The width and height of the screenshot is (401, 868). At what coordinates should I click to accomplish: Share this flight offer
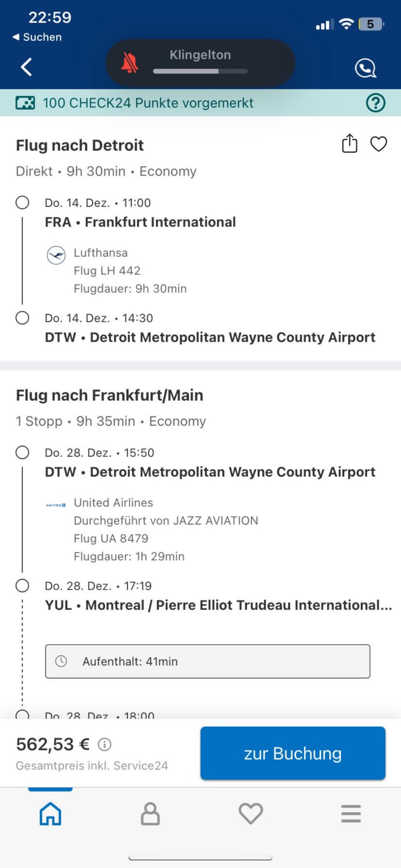click(x=350, y=143)
